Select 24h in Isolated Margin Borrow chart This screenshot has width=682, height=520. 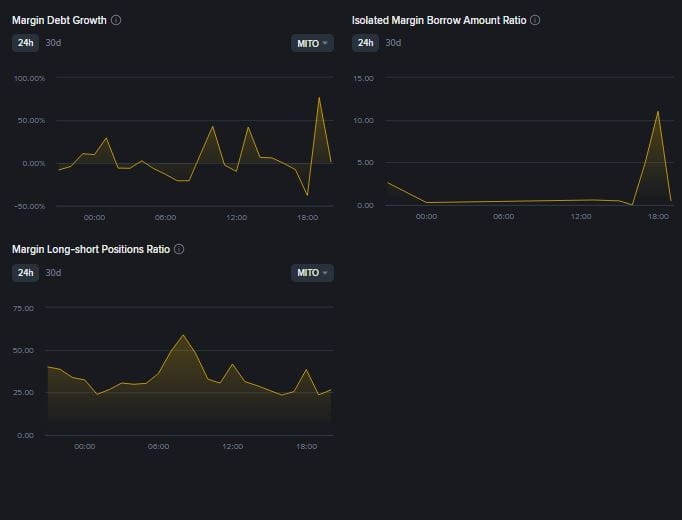coord(365,43)
